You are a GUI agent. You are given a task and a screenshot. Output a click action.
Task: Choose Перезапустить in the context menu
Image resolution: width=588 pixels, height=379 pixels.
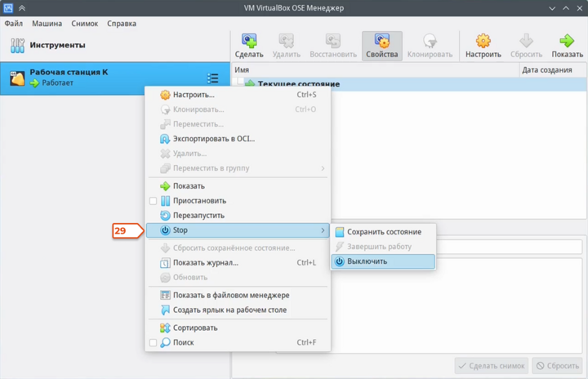[238, 216]
